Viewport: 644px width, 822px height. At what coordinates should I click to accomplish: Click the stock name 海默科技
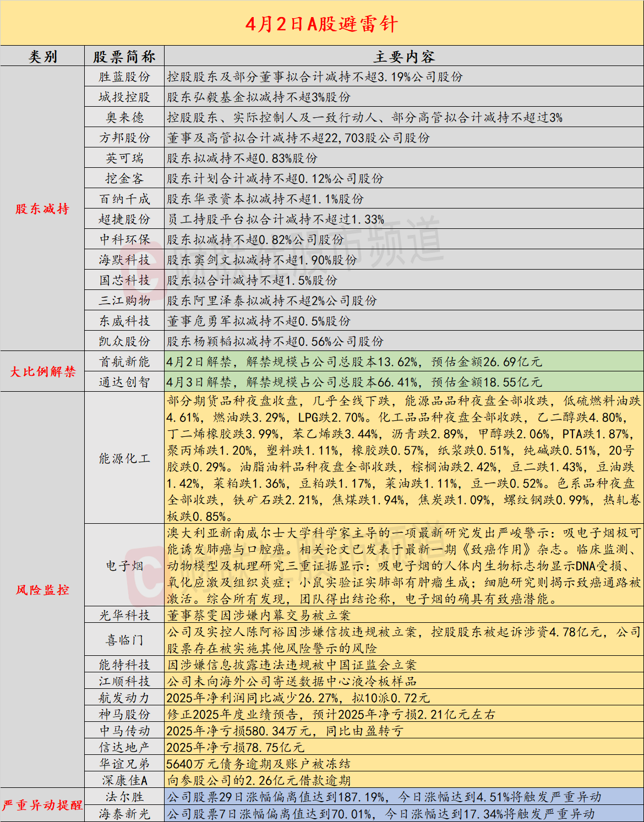click(x=124, y=260)
